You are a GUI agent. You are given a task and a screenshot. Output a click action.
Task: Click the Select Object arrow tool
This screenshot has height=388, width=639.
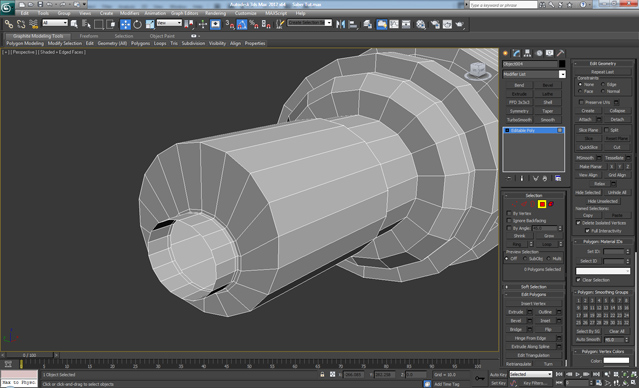[74, 24]
